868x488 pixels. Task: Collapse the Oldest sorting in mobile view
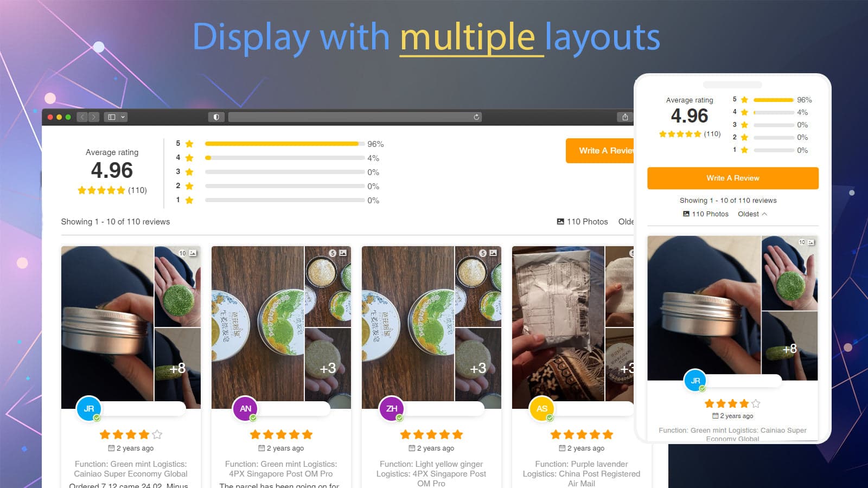752,214
